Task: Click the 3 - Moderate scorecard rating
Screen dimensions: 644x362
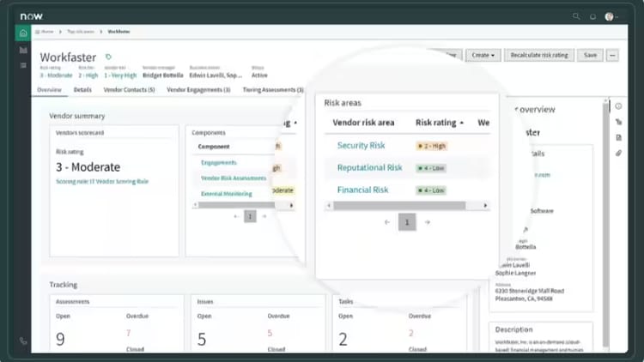Action: [88, 166]
